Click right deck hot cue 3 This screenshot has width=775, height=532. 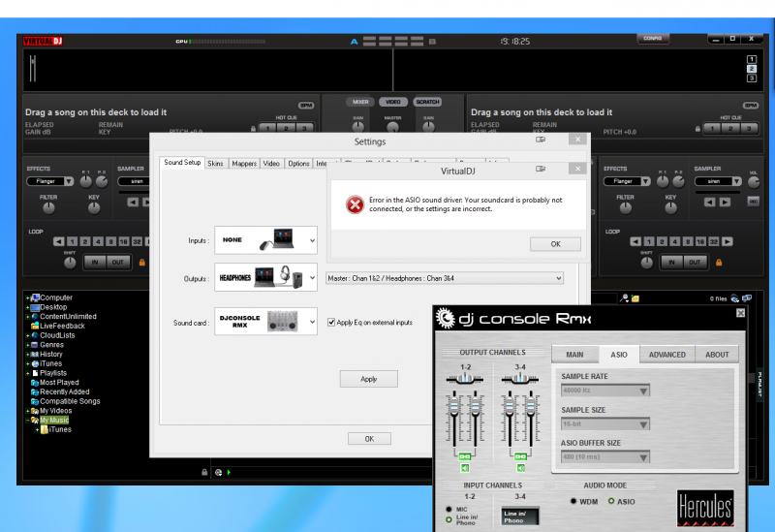[x=749, y=129]
